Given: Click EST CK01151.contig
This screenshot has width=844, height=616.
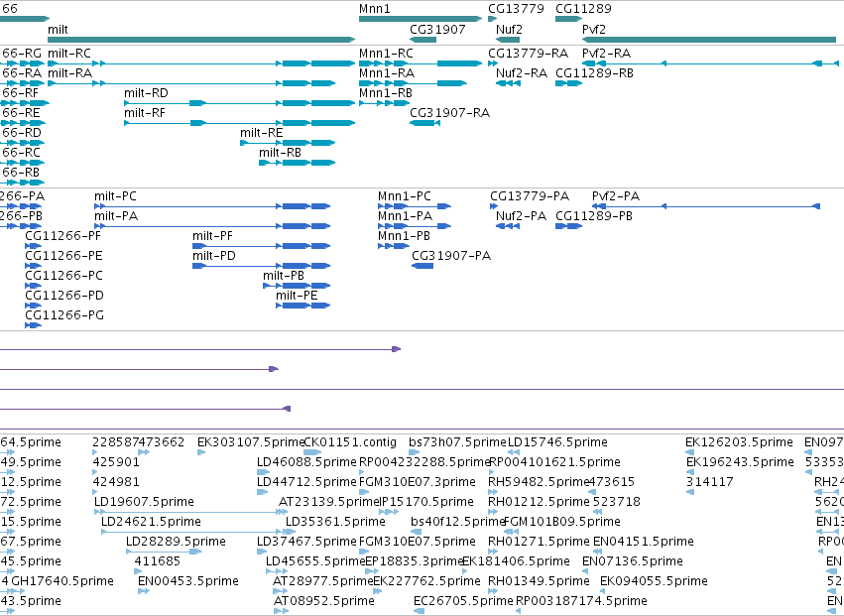Looking at the screenshot, I should pos(350,442).
